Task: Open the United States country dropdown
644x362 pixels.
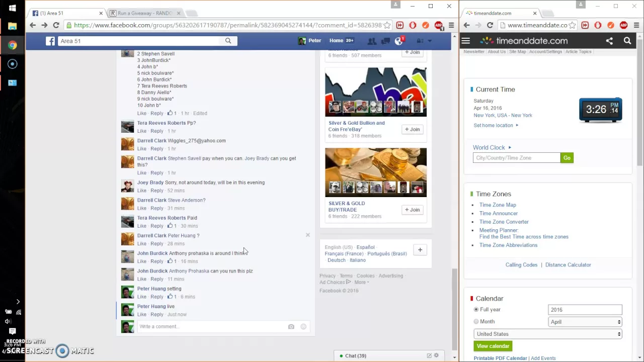Action: 548,334
